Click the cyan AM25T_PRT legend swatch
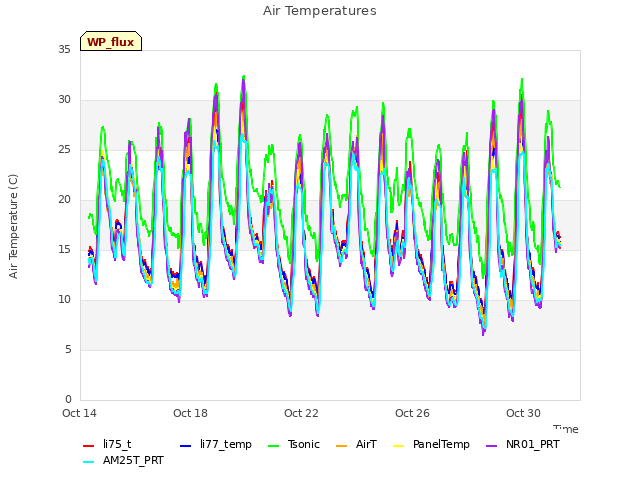 pos(89,462)
